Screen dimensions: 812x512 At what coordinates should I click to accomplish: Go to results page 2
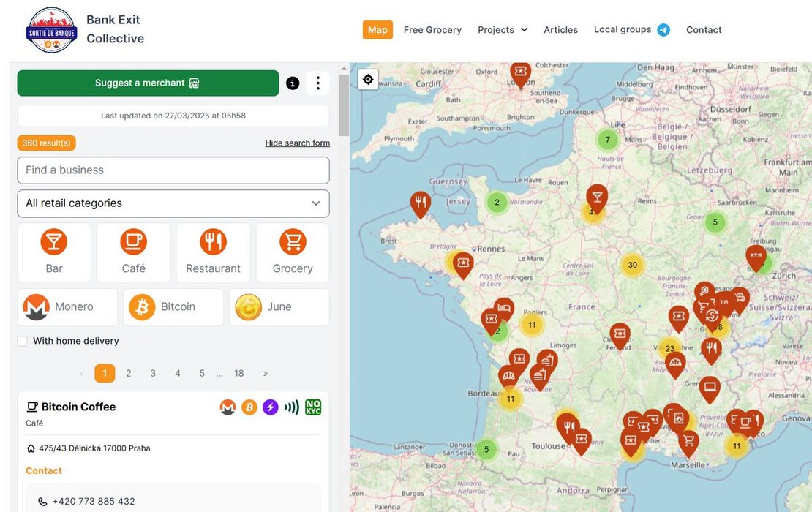click(x=129, y=373)
